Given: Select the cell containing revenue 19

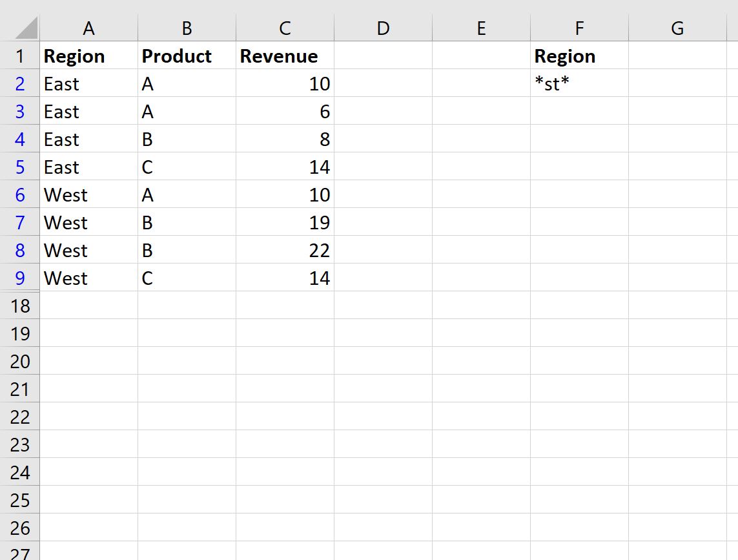Looking at the screenshot, I should [285, 222].
